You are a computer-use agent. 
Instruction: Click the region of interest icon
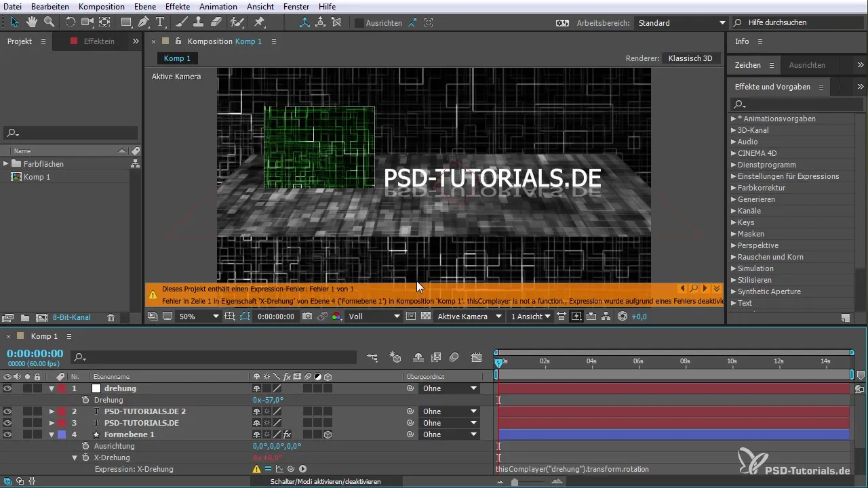(x=411, y=317)
